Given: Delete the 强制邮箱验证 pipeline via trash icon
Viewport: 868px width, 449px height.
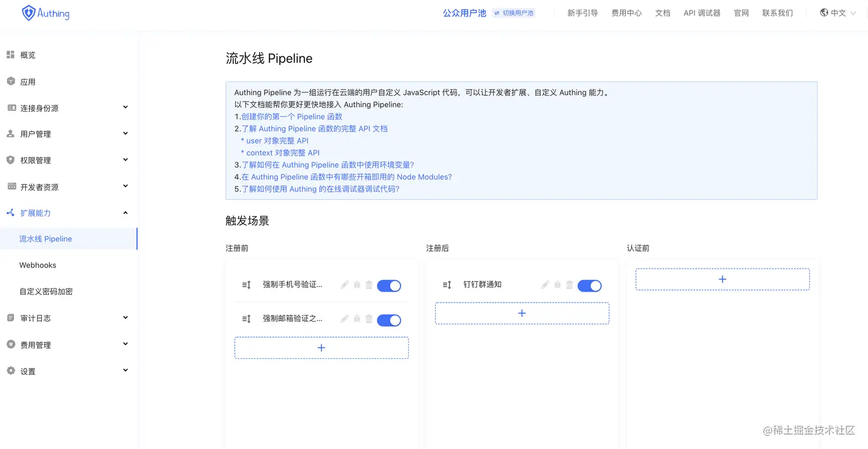Looking at the screenshot, I should click(369, 319).
